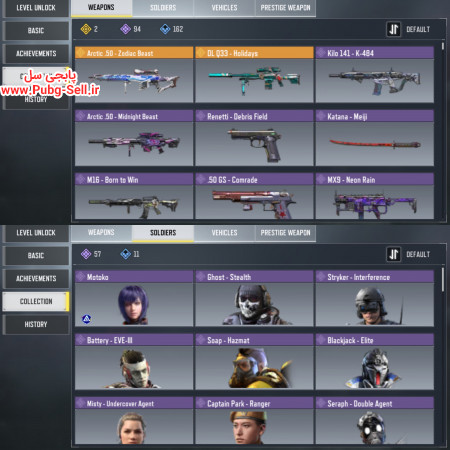
Task: Select the Katana - Meiji weapon card
Action: pos(375,138)
